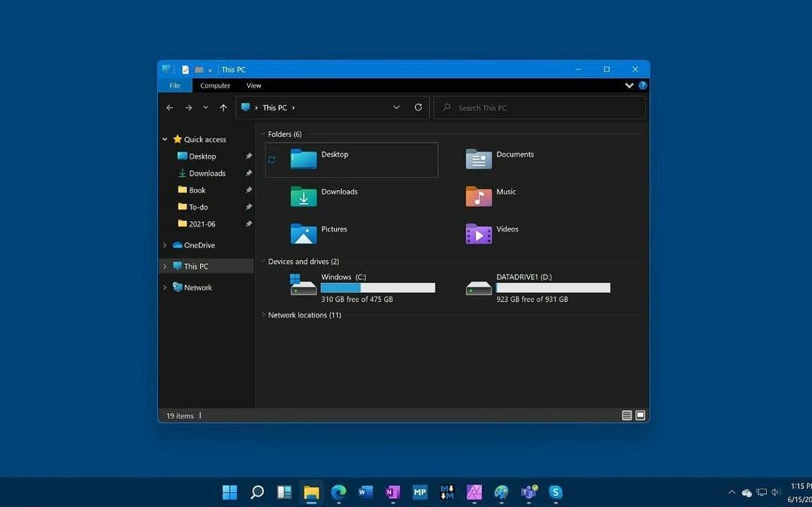Open the Pictures folder icon
Image resolution: width=812 pixels, height=507 pixels.
(x=304, y=233)
